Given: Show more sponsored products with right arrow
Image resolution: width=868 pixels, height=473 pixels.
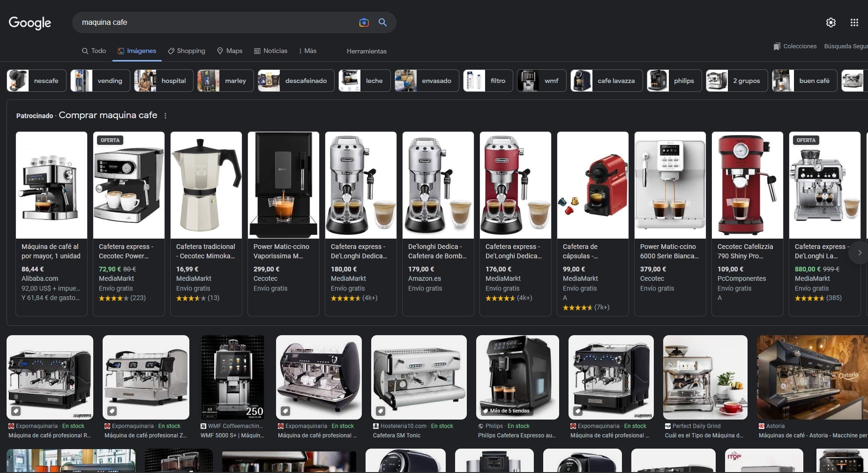Looking at the screenshot, I should click(860, 253).
